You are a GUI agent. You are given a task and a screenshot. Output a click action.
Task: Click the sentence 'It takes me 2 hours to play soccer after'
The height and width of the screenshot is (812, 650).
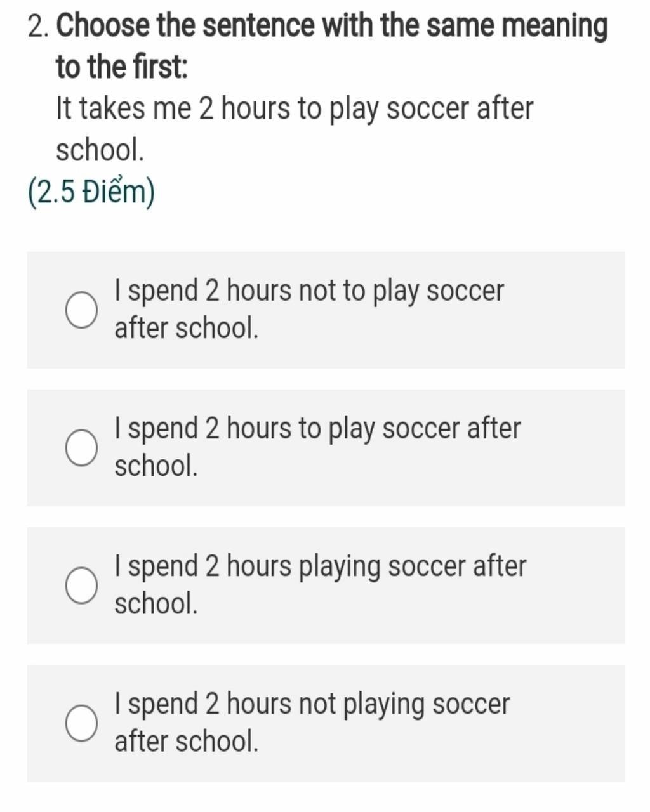point(295,108)
